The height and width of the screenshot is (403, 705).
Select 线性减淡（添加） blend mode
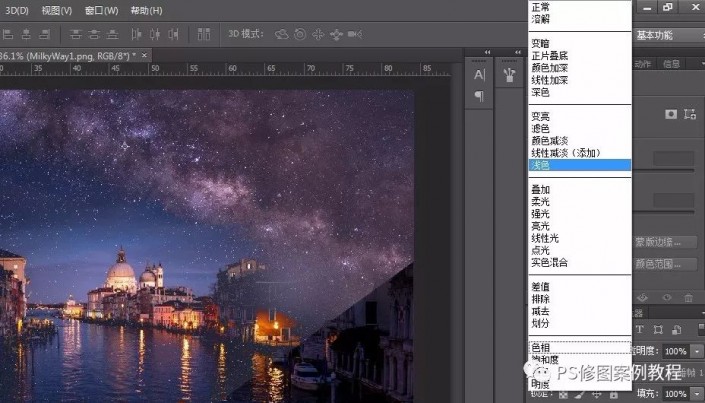pos(580,153)
